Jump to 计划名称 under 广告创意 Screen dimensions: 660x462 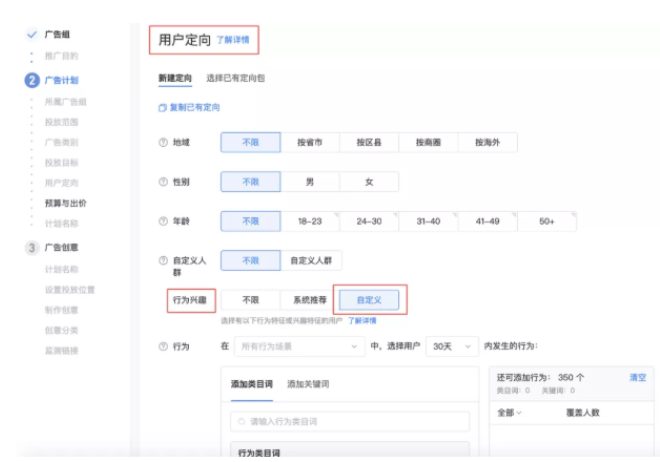pyautogui.click(x=61, y=269)
